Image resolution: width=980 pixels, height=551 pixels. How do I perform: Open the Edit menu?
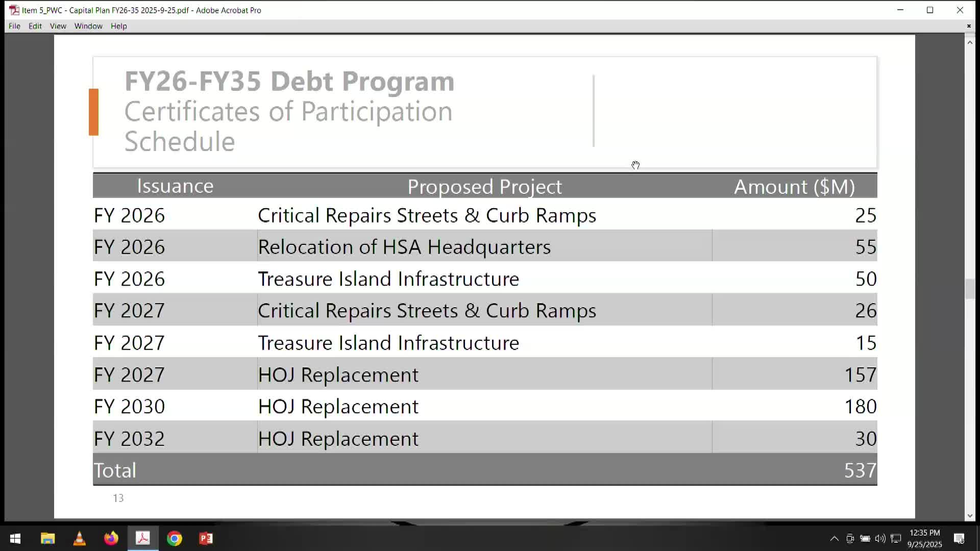click(x=35, y=26)
